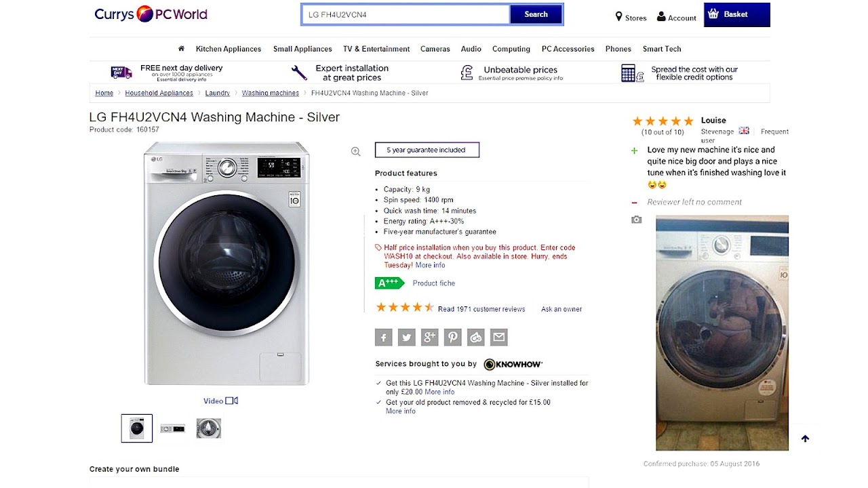Viewport: 868px width, 488px height.
Task: Share product on Twitter icon
Action: [x=407, y=337]
